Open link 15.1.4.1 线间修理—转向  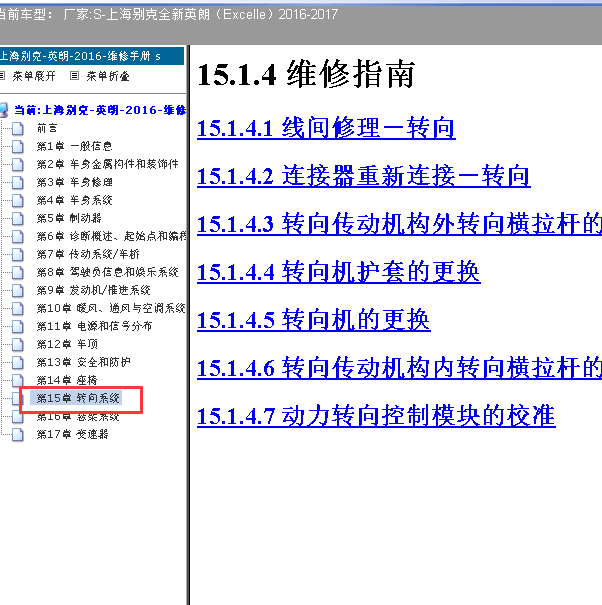point(326,128)
